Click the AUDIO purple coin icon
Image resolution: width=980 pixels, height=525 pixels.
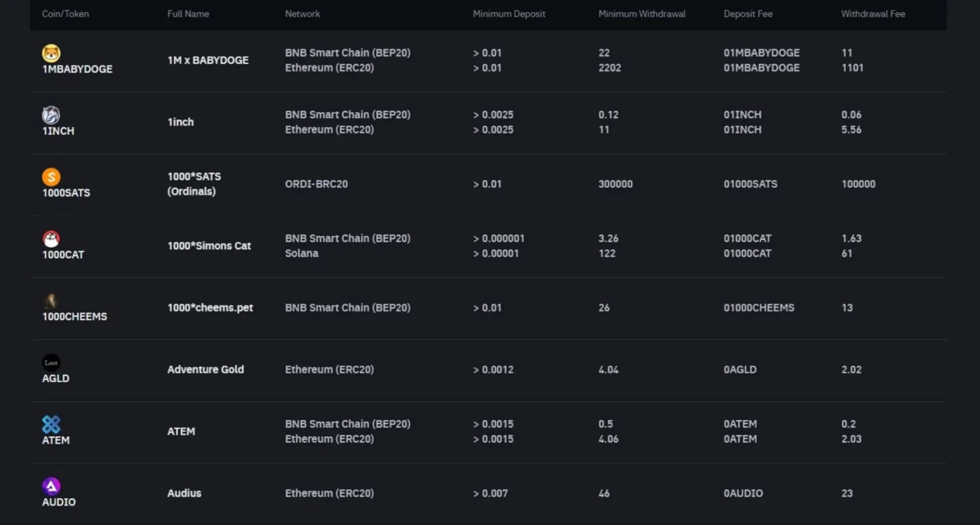(x=51, y=486)
